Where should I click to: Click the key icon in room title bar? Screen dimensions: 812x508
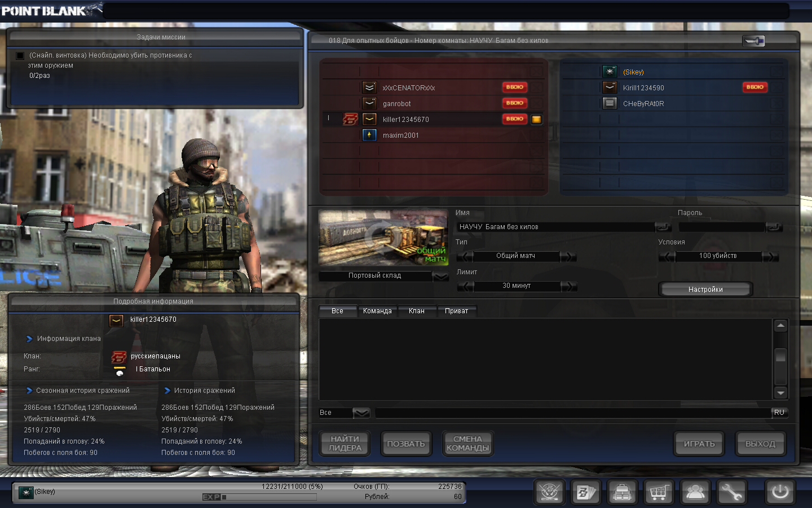point(753,41)
